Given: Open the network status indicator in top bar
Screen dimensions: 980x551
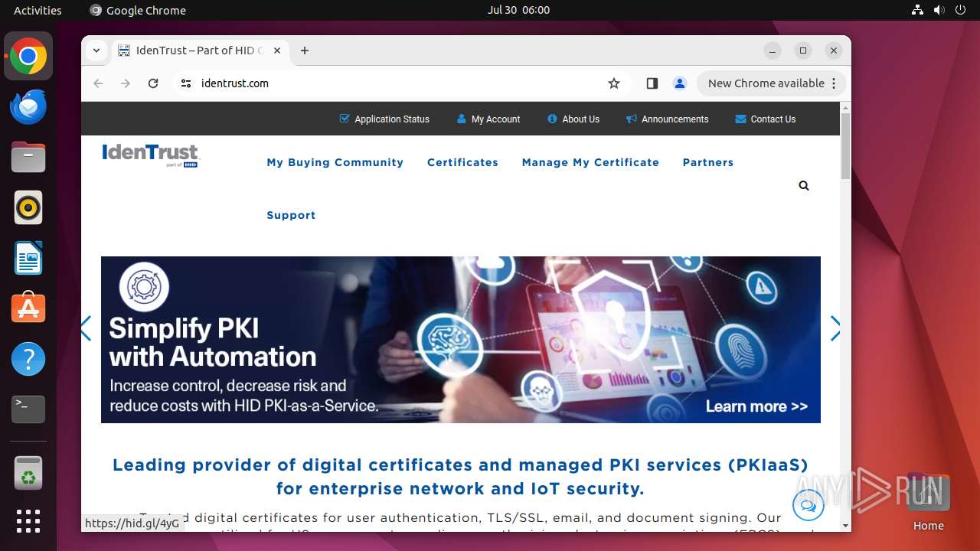Looking at the screenshot, I should [x=917, y=10].
